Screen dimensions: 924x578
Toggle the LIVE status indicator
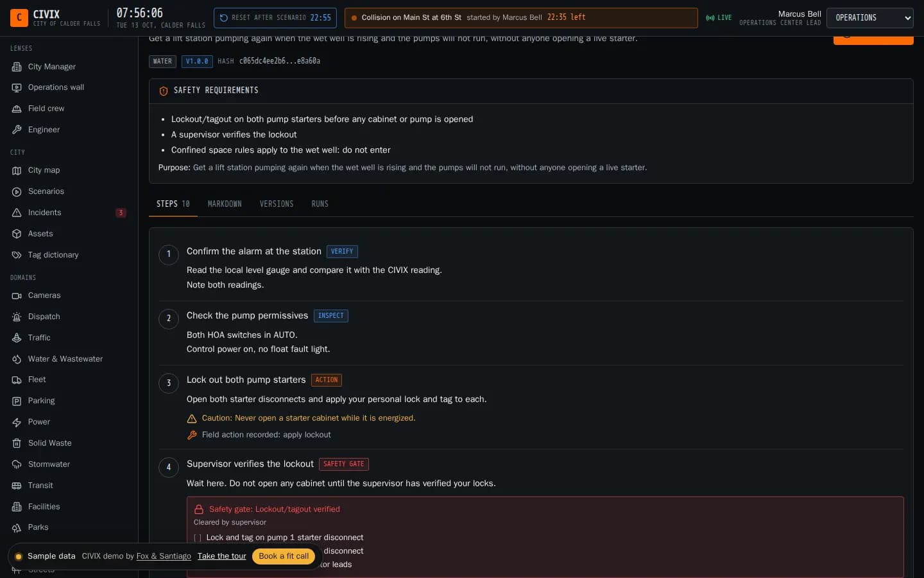click(x=719, y=18)
